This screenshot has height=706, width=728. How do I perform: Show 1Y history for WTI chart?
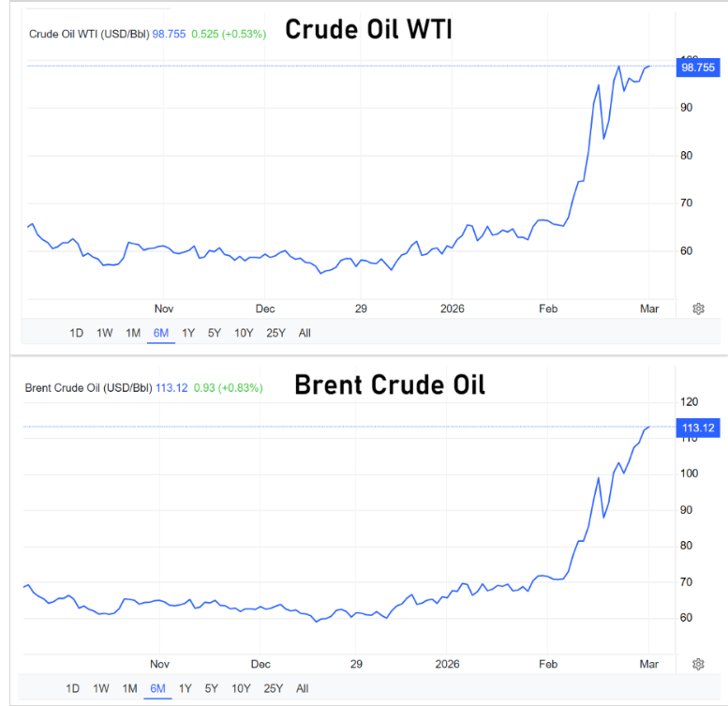point(188,332)
